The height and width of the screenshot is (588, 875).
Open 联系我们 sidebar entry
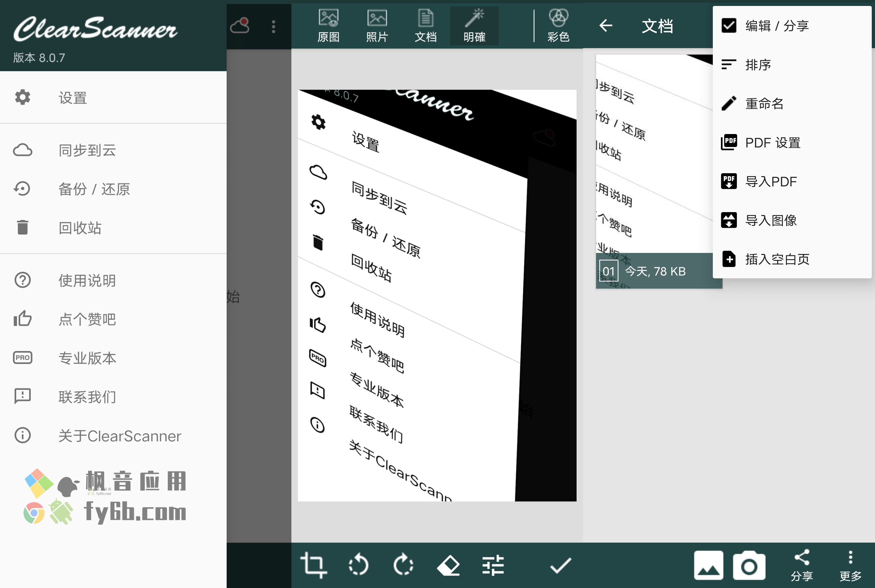point(113,396)
